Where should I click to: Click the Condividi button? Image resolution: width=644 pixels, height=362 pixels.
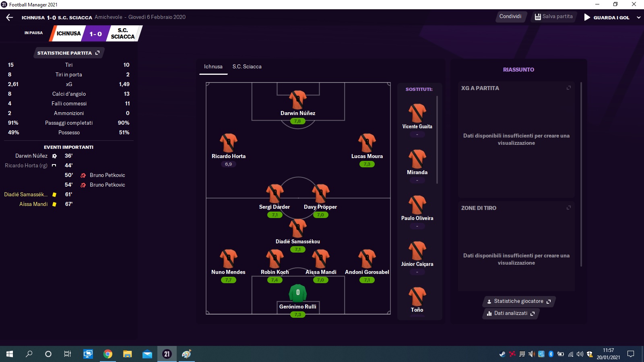click(x=510, y=16)
